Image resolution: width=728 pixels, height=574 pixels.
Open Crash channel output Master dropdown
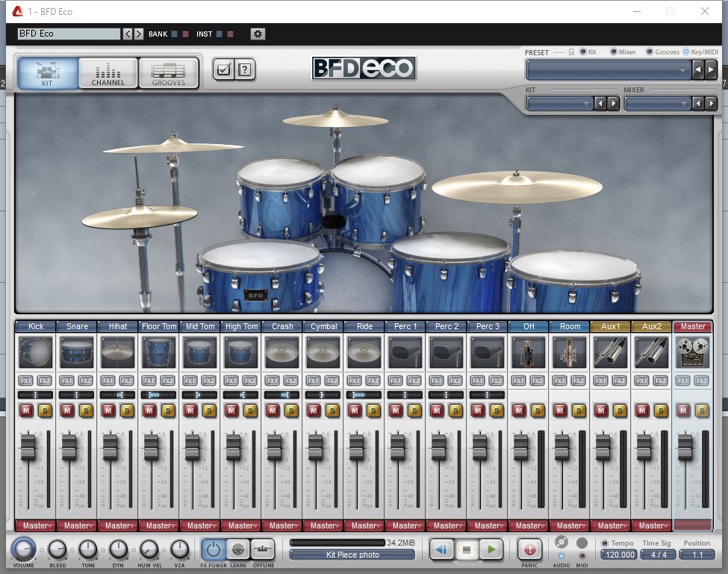click(281, 525)
